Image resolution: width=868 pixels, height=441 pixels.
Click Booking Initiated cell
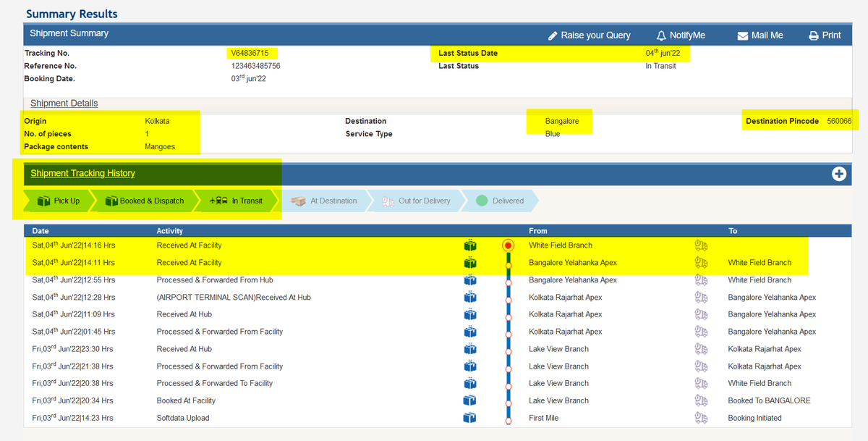pyautogui.click(x=755, y=418)
